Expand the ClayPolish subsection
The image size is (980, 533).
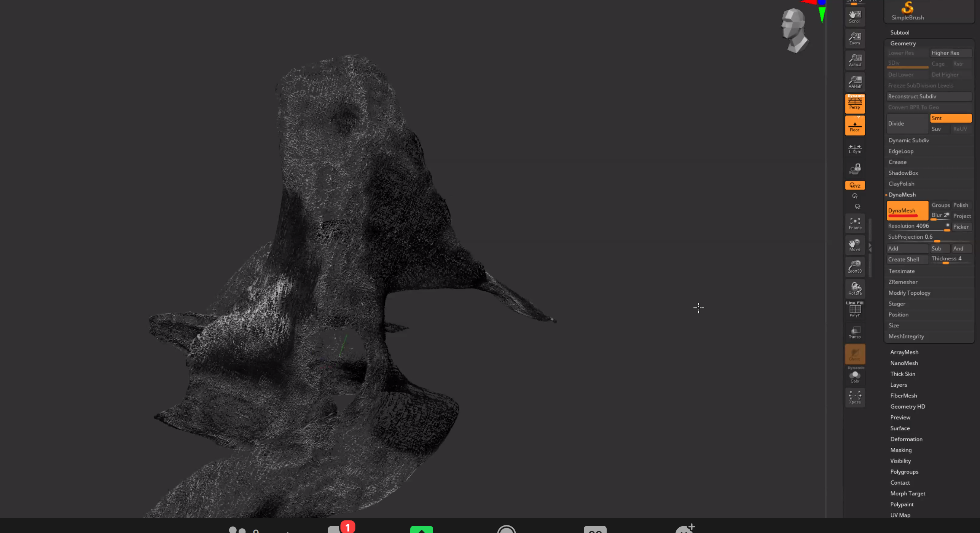[x=901, y=184]
